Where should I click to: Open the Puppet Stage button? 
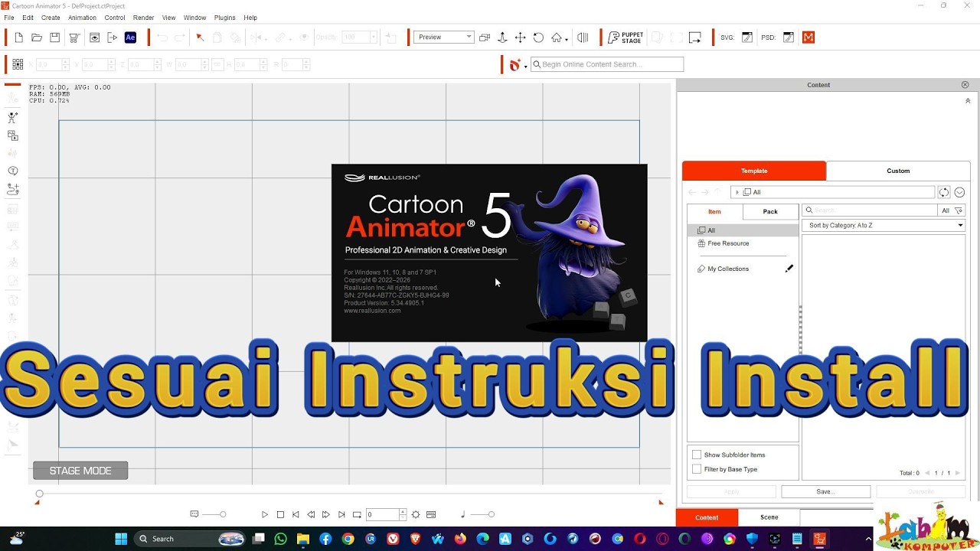point(626,37)
